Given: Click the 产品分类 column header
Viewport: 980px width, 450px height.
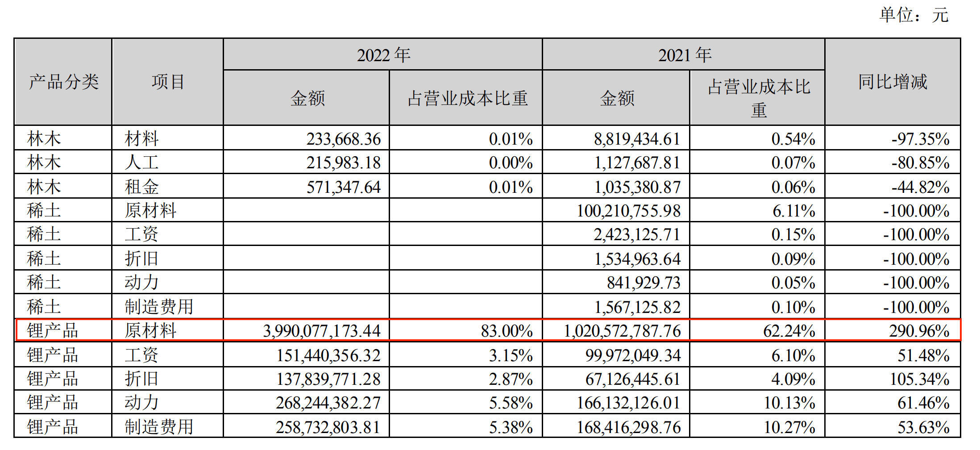Looking at the screenshot, I should [63, 82].
